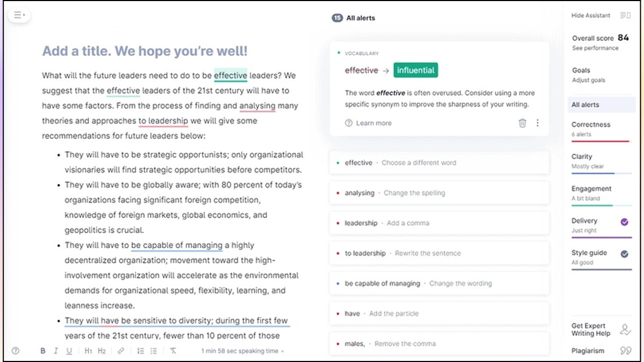Clear text formatting
This screenshot has width=644, height=362.
[173, 351]
